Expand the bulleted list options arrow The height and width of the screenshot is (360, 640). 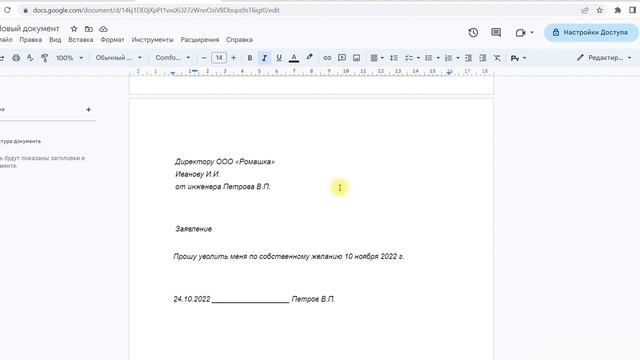click(438, 58)
